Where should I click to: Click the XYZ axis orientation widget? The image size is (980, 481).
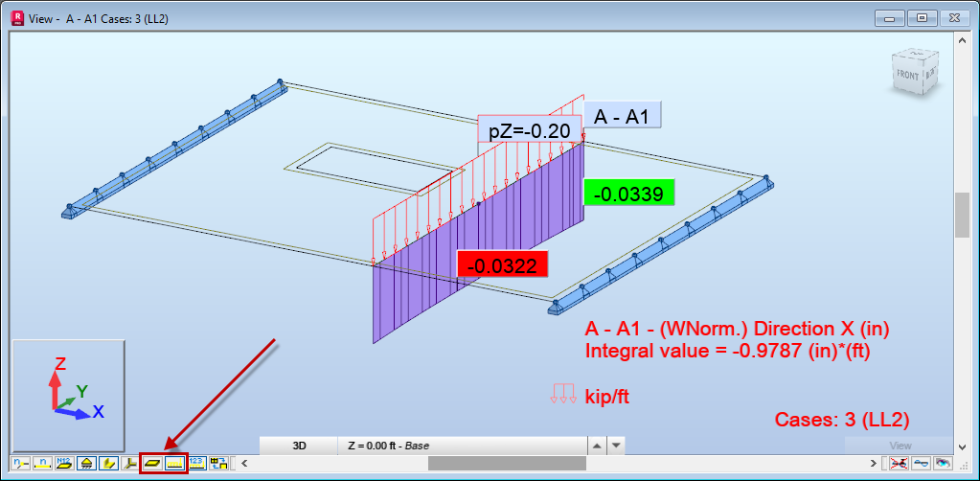coord(69,396)
